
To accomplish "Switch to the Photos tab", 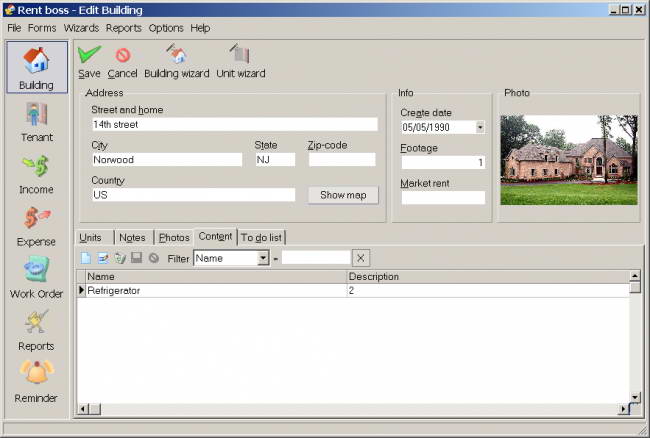I will (174, 237).
